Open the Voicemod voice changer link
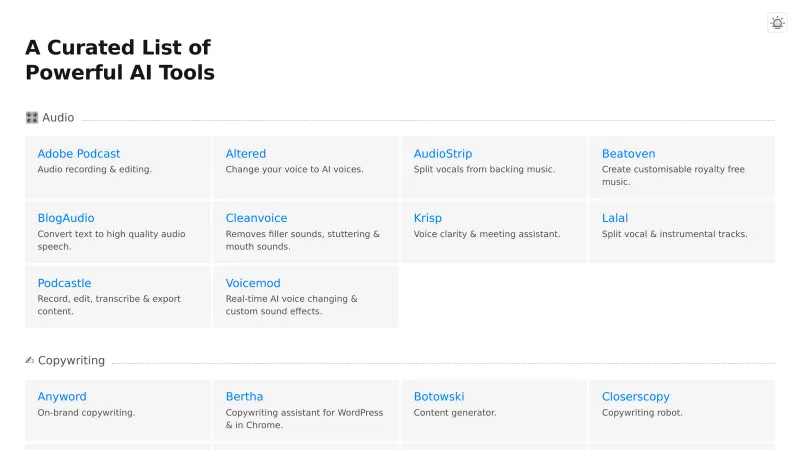The width and height of the screenshot is (800, 450). 253,283
